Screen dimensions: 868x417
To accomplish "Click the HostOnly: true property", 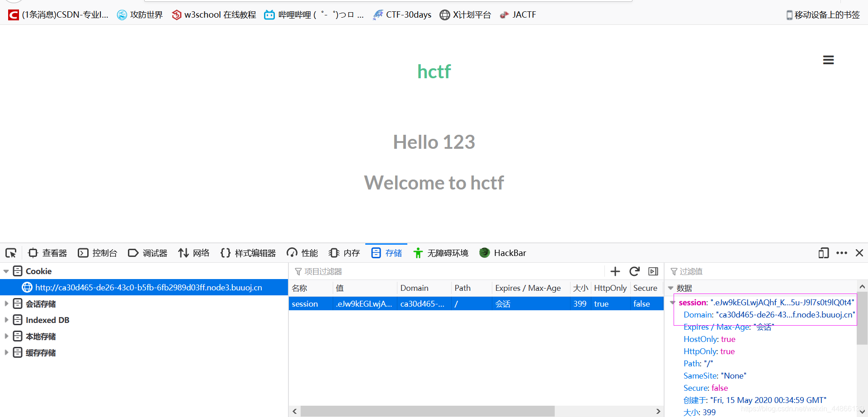I will [709, 339].
